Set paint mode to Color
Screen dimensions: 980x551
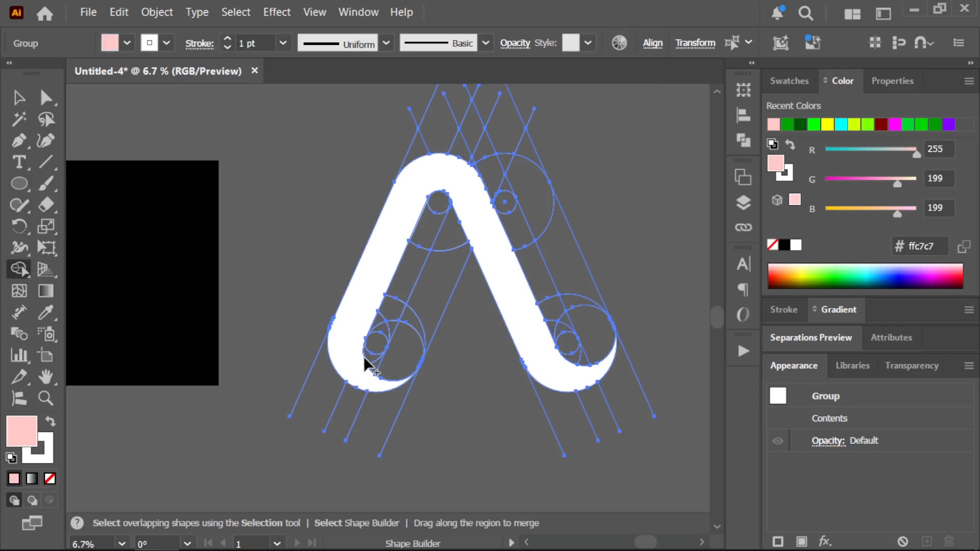point(14,479)
